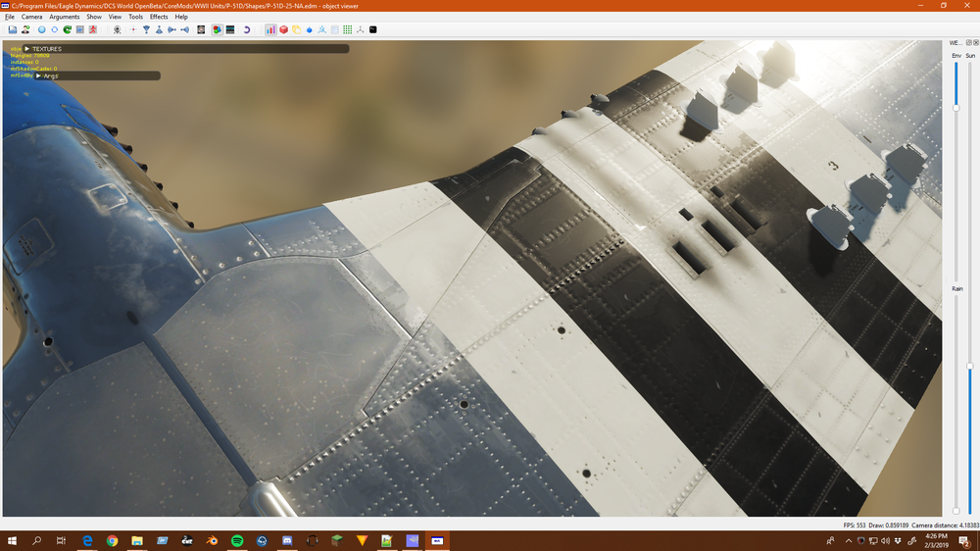
Task: Click the open model file icon
Action: pyautogui.click(x=12, y=29)
